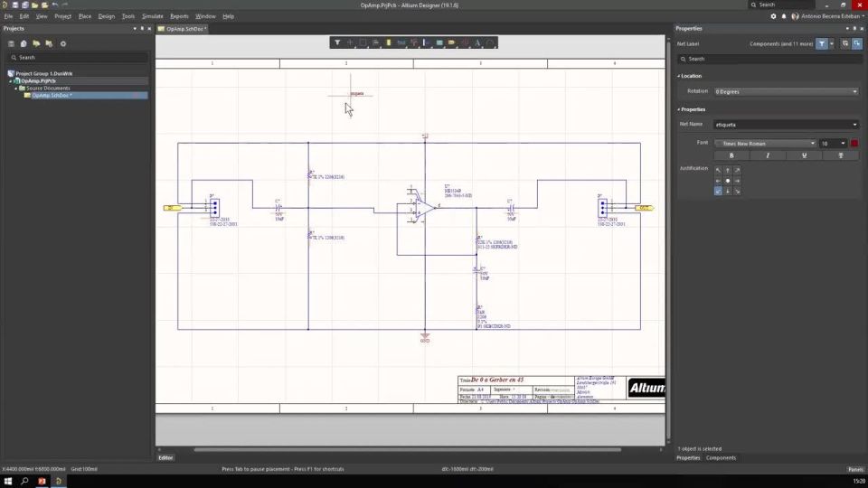Open the Rotation dropdown
Image resolution: width=868 pixels, height=488 pixels.
786,91
